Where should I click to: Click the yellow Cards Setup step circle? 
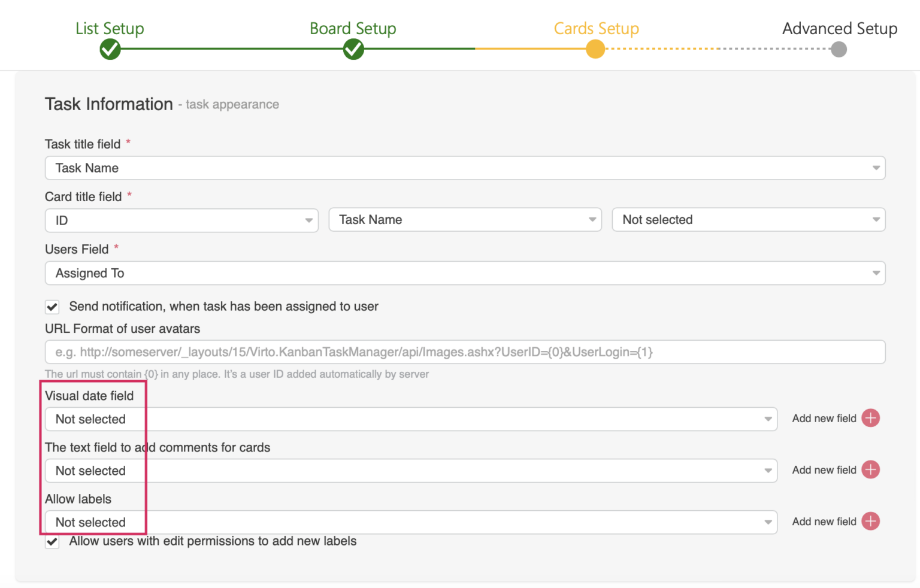pyautogui.click(x=595, y=49)
